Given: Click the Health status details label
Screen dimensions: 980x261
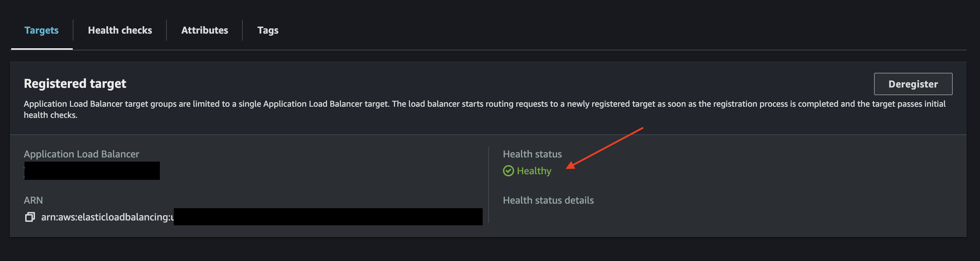Looking at the screenshot, I should click(x=548, y=200).
